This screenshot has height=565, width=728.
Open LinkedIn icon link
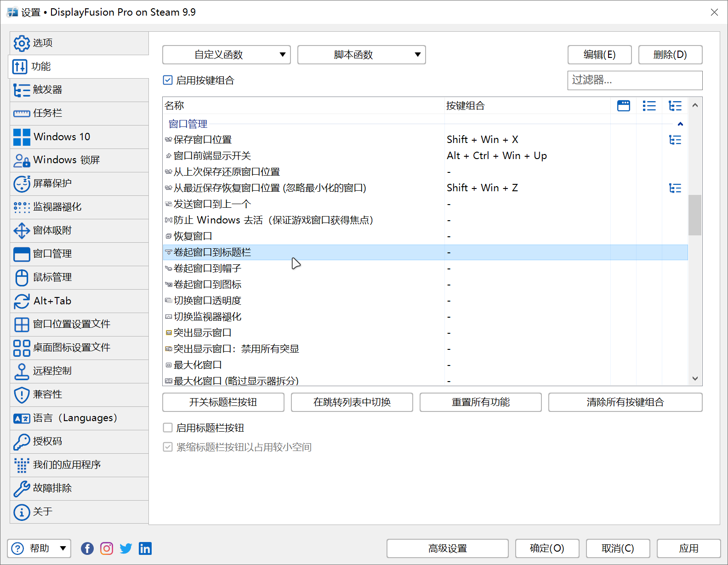(x=145, y=548)
